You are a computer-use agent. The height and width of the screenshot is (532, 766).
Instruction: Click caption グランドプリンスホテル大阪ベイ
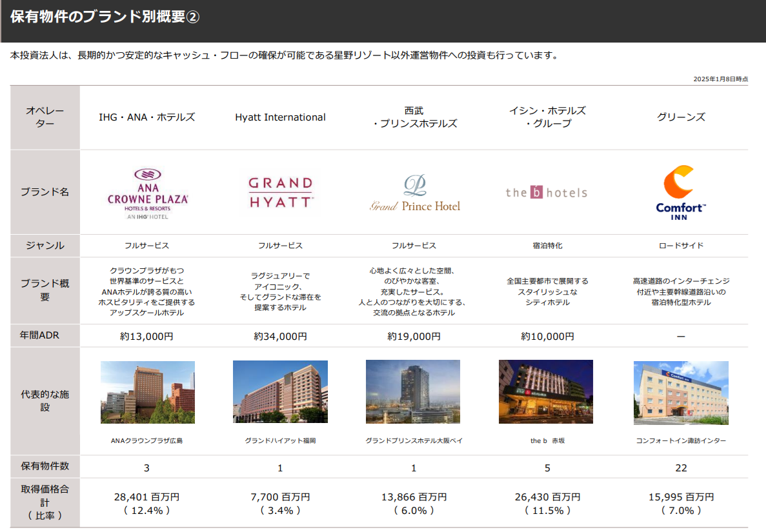414,440
